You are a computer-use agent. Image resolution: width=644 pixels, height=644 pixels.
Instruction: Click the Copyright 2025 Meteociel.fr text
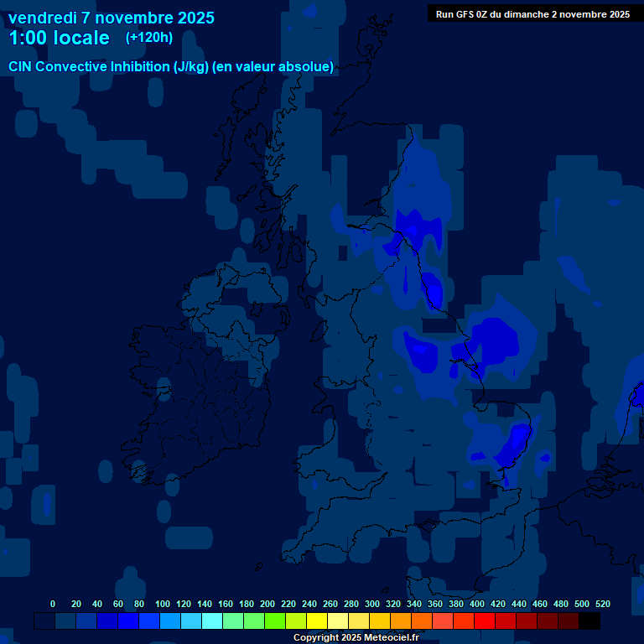(x=356, y=638)
